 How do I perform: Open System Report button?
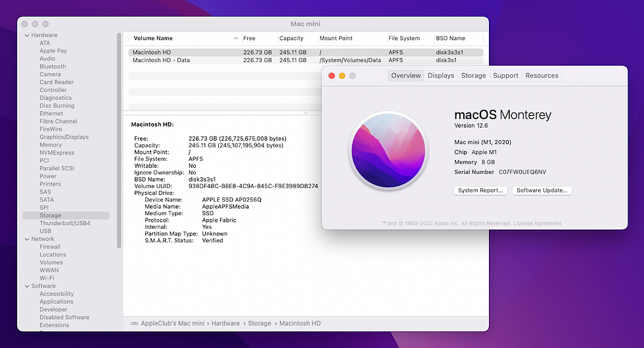pyautogui.click(x=480, y=191)
